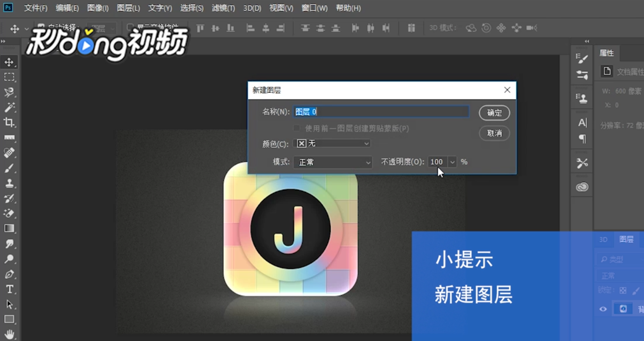Select the Dodge tool
The height and width of the screenshot is (341, 644).
(x=9, y=259)
